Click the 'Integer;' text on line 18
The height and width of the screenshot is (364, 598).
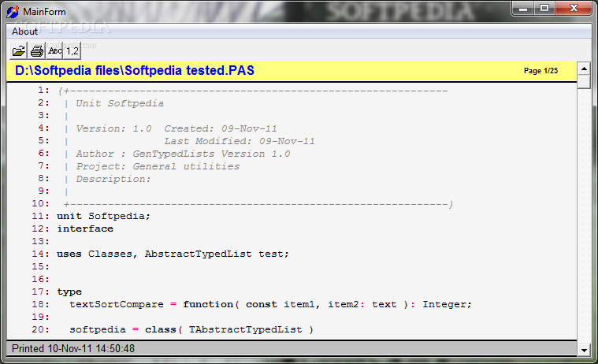[447, 304]
